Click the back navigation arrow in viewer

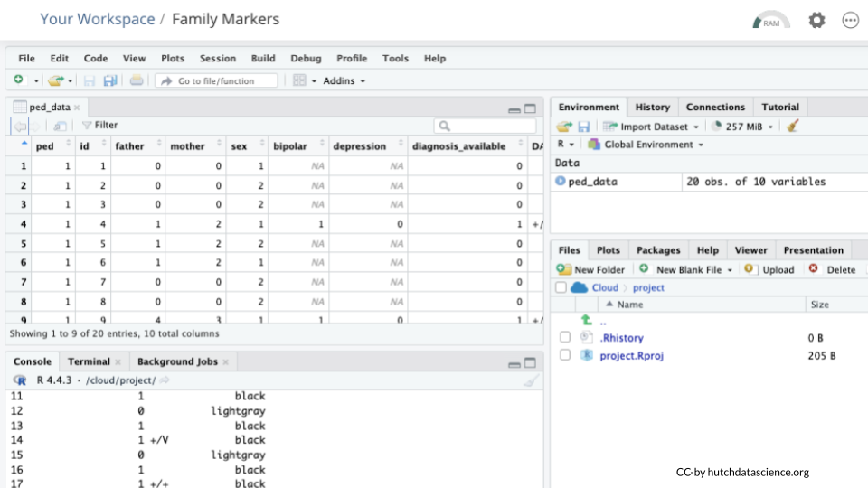[21, 127]
